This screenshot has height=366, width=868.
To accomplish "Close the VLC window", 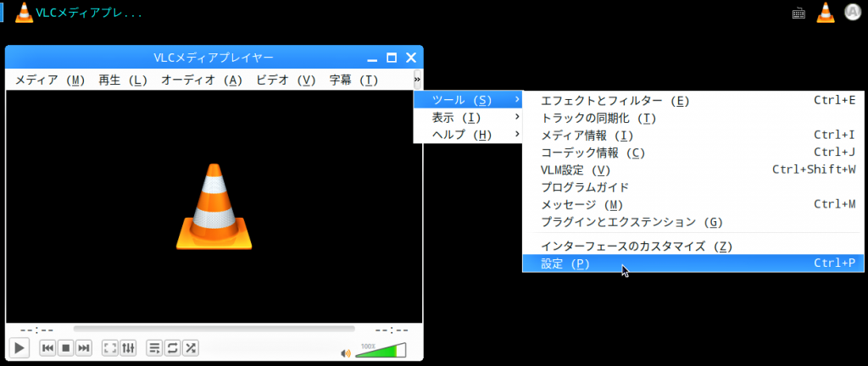I will point(411,58).
